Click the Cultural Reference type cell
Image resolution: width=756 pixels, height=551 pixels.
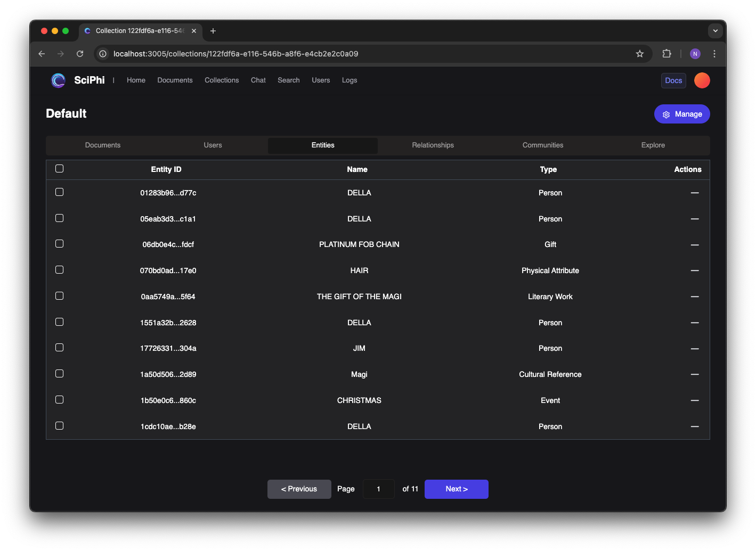point(550,375)
